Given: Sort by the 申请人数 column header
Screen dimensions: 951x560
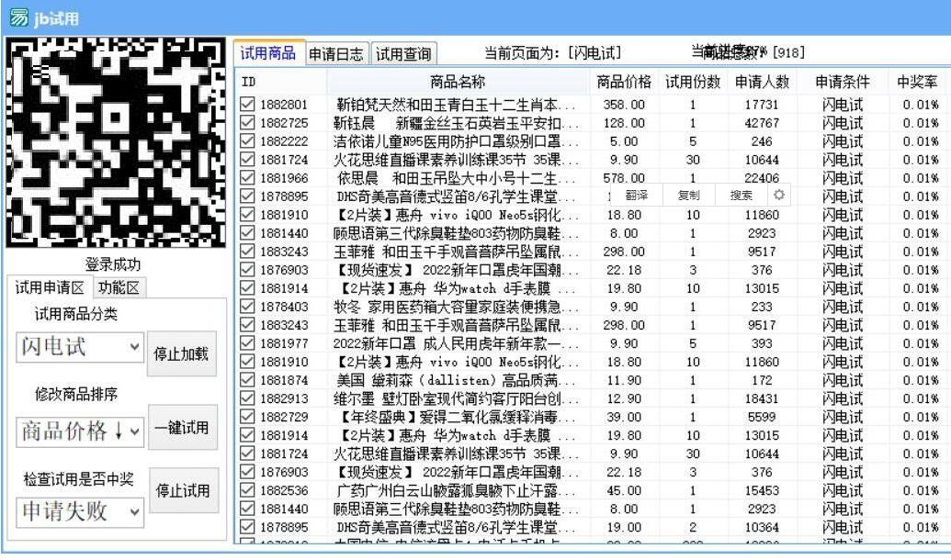Looking at the screenshot, I should point(762,82).
